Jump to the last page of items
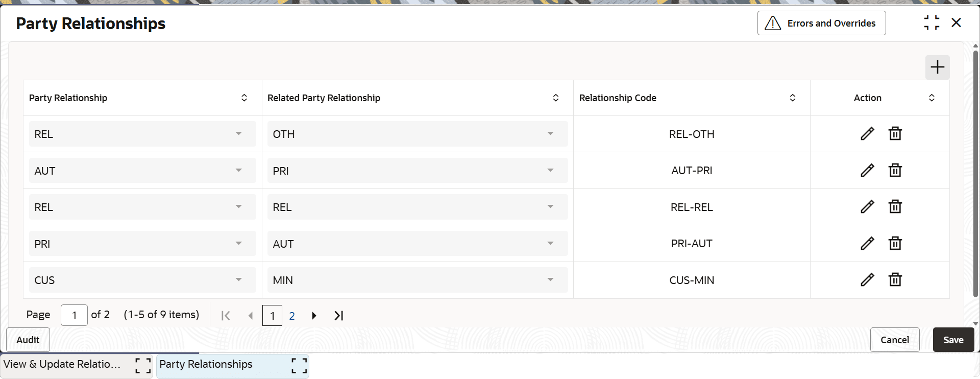Screen dimensions: 980x379 338,315
